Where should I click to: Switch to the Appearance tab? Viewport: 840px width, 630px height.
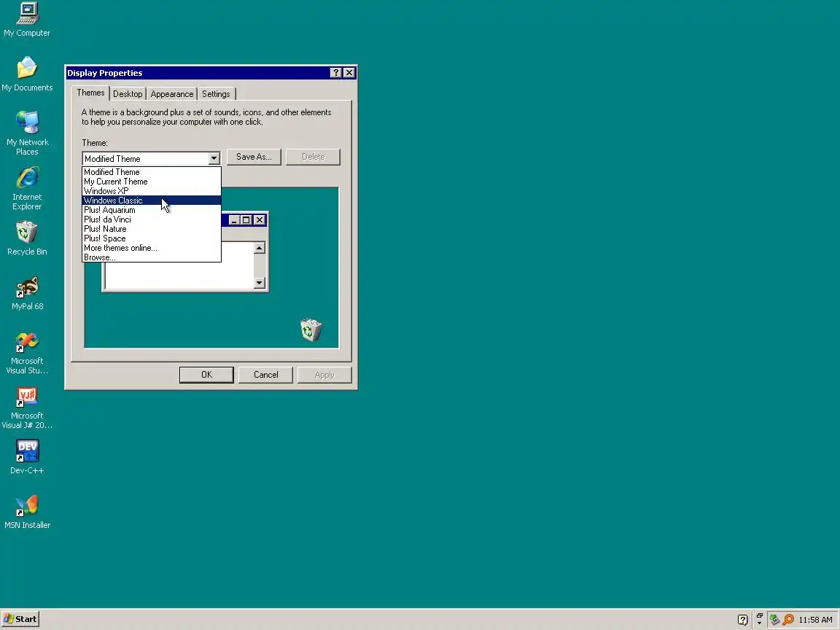pyautogui.click(x=171, y=94)
